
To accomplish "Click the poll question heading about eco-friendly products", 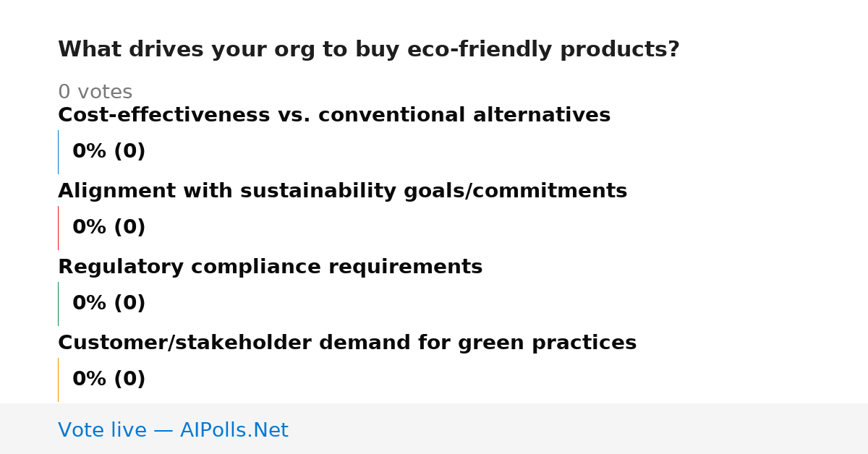I will click(369, 50).
